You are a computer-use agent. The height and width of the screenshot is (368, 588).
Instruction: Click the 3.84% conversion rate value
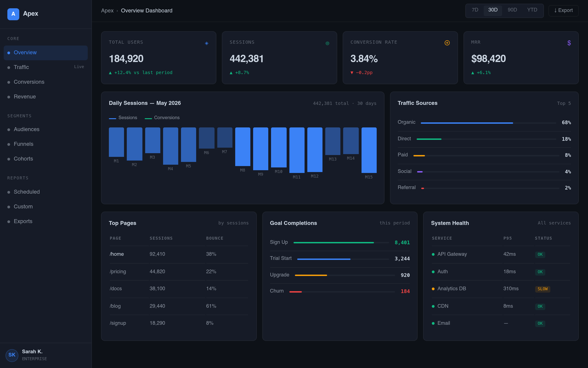point(364,59)
